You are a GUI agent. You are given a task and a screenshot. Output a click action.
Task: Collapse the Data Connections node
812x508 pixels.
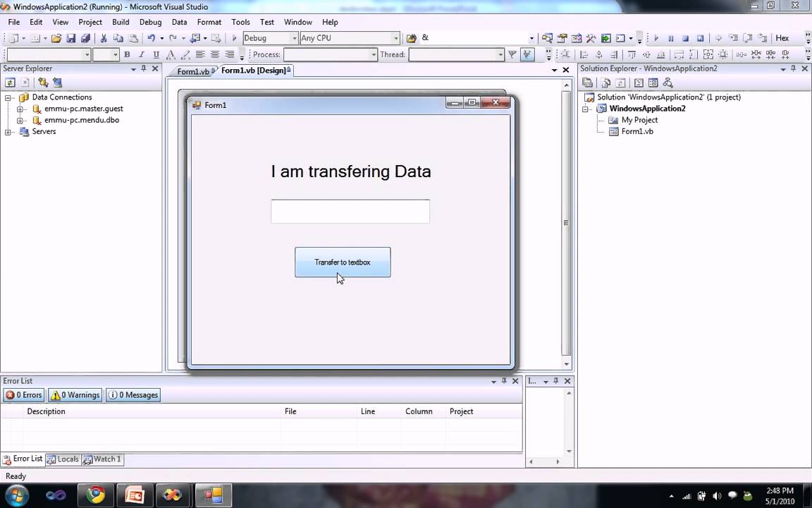[8, 97]
